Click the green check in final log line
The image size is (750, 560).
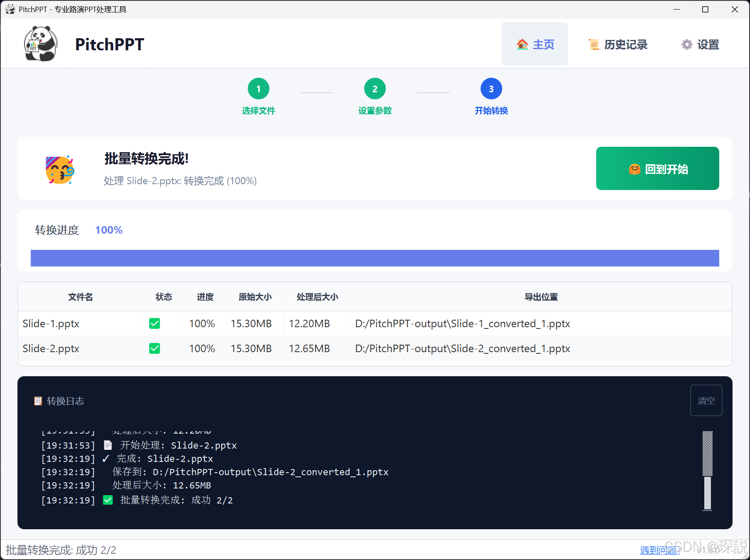(x=108, y=500)
